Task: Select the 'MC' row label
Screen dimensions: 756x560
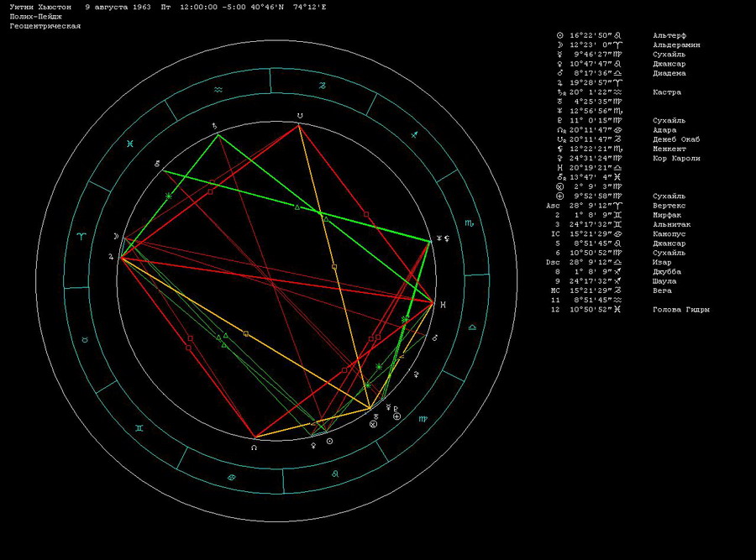Action: click(x=555, y=290)
